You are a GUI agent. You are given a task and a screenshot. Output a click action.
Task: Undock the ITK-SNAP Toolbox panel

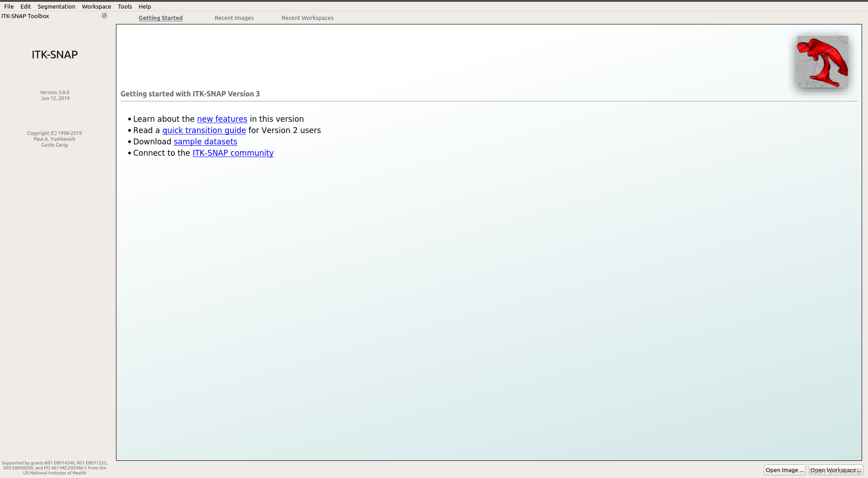tap(104, 15)
